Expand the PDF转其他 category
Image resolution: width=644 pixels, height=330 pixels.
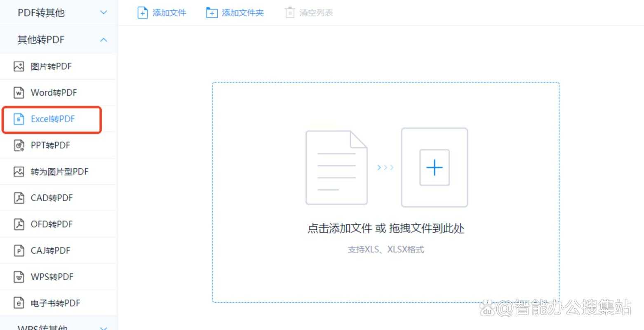103,13
